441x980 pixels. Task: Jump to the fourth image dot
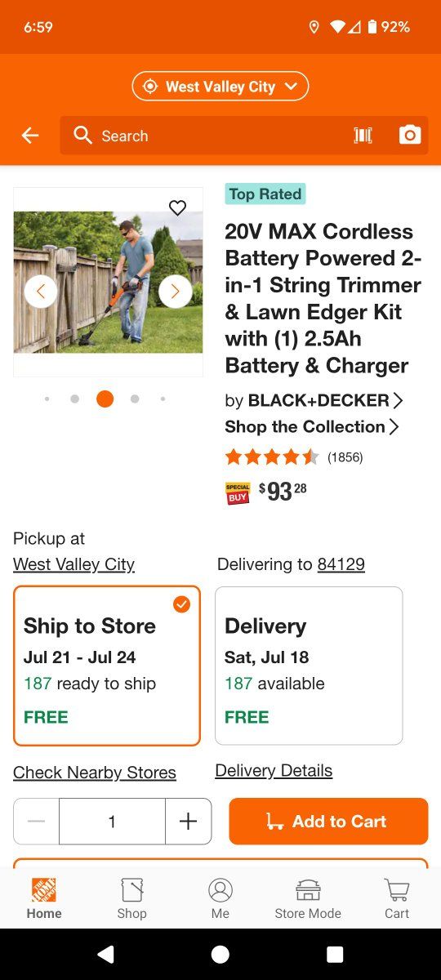(x=135, y=399)
